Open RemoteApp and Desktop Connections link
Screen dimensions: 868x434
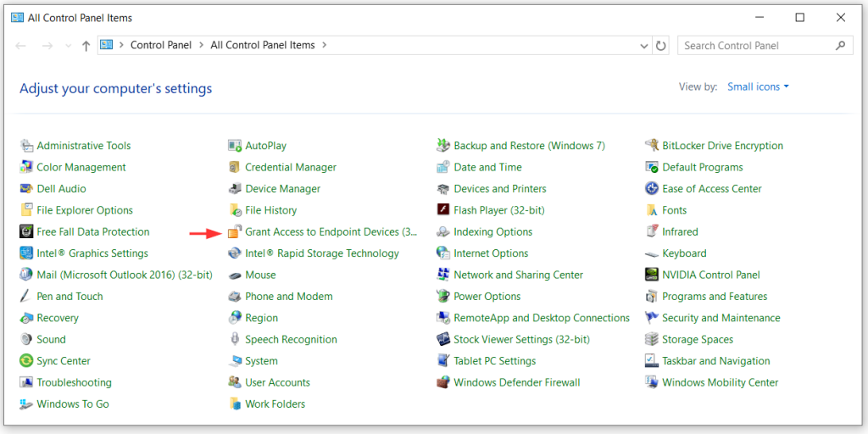(x=542, y=319)
